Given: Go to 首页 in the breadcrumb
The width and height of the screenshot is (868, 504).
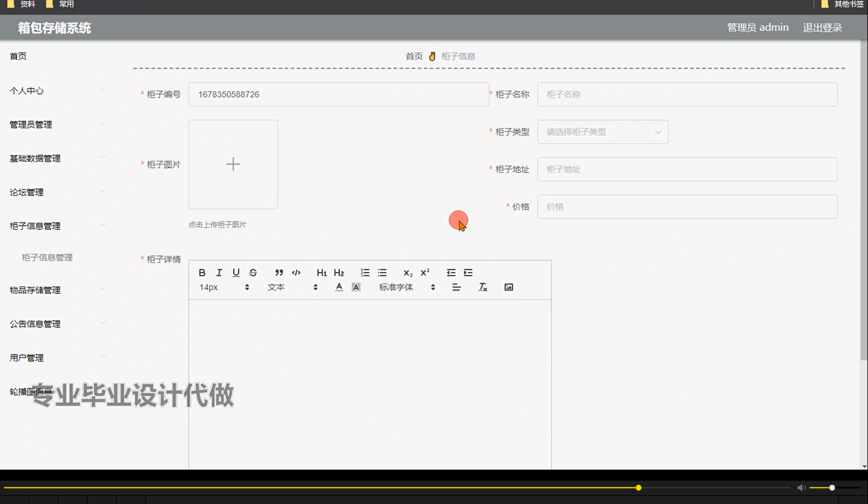Looking at the screenshot, I should coord(414,56).
